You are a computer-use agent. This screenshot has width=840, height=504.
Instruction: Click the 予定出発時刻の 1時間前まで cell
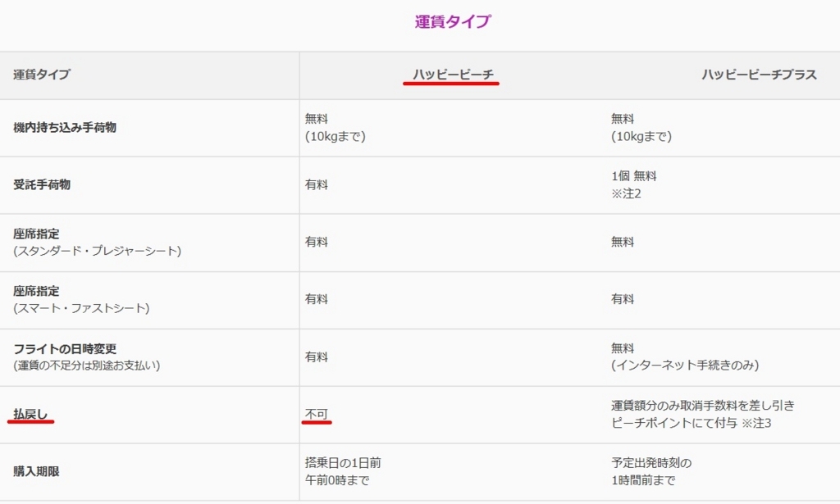651,471
